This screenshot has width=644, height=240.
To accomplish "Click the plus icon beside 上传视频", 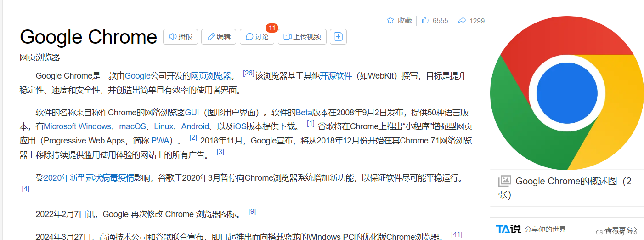I will click(x=339, y=37).
